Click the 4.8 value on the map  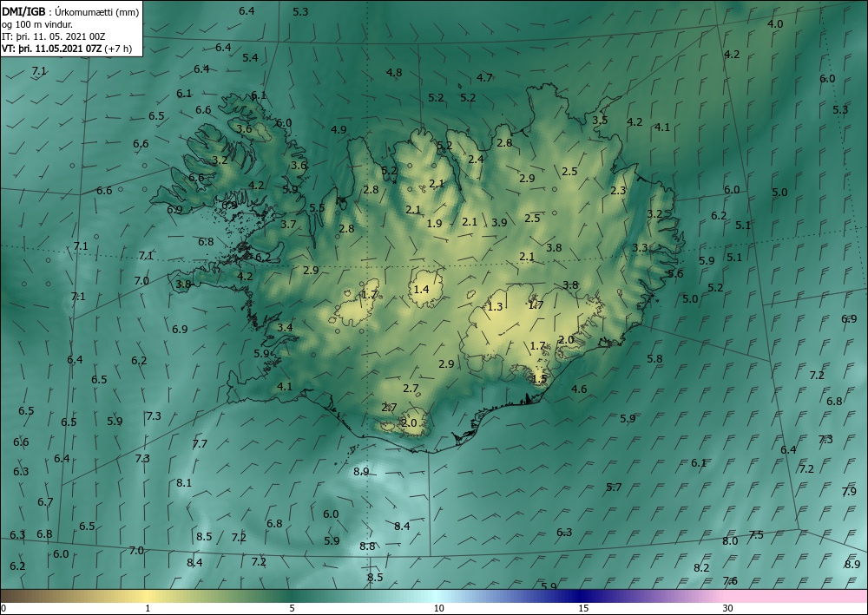point(394,73)
